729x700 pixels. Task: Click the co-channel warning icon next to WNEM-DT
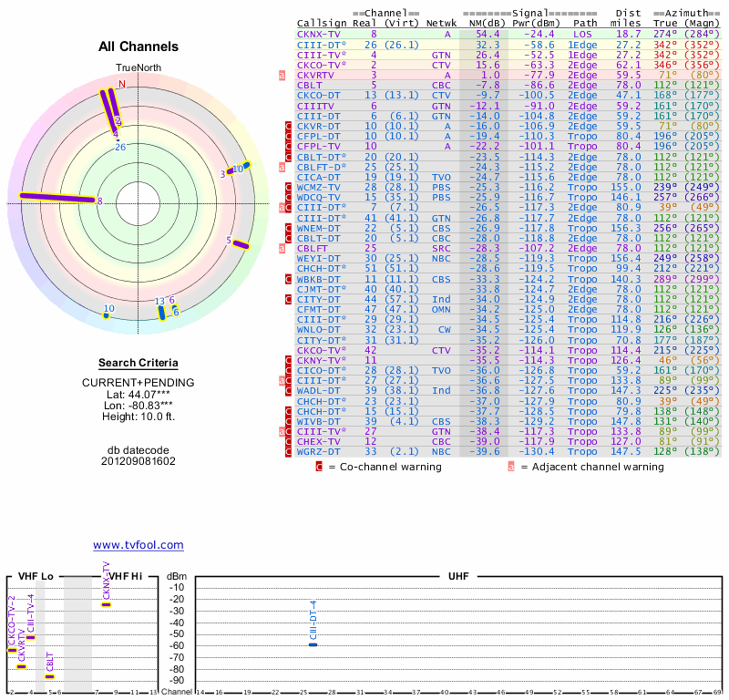point(289,228)
